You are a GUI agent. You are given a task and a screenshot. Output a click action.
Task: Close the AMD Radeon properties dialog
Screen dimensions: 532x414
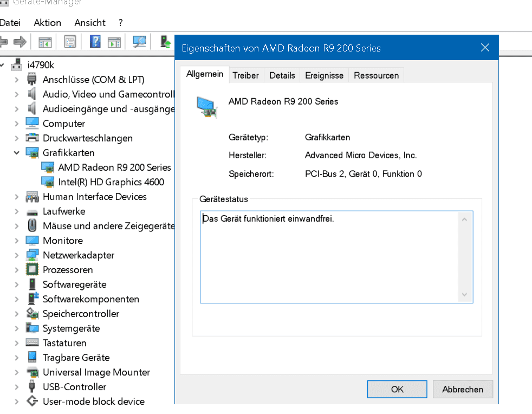point(485,48)
